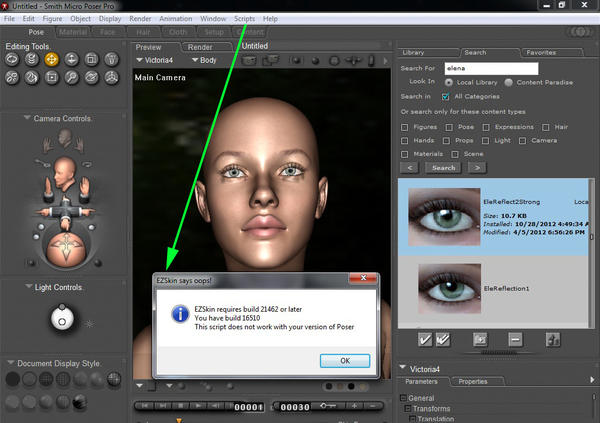Add a key frame with the plus button
Image resolution: width=600 pixels, height=423 pixels.
(x=355, y=406)
